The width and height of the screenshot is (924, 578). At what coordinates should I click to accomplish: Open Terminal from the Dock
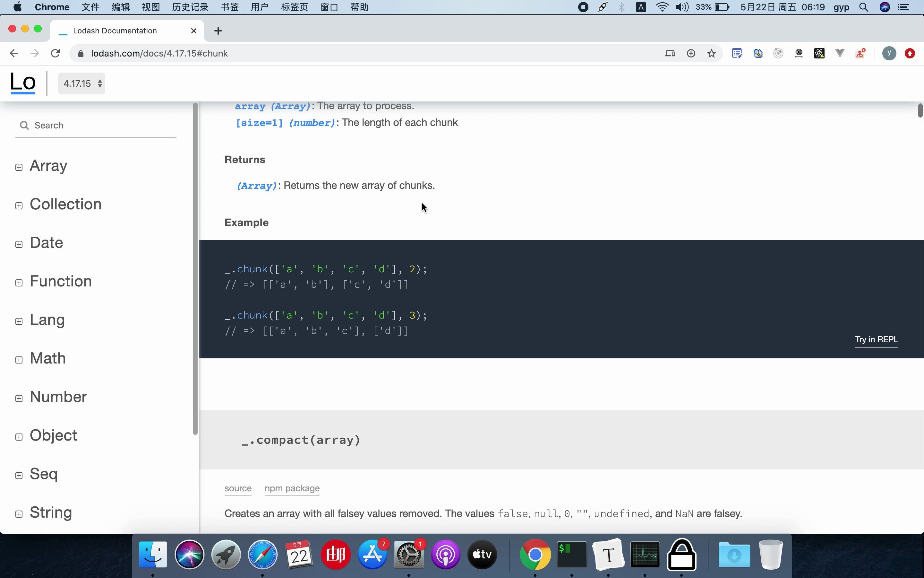572,554
